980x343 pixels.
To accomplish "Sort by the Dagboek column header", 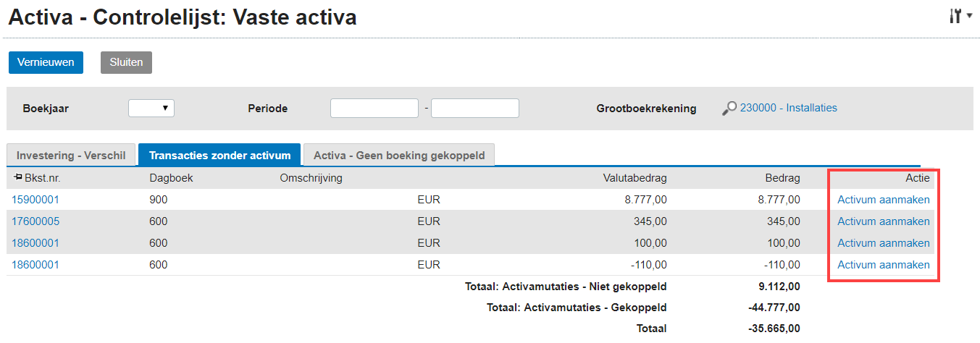I will (171, 177).
